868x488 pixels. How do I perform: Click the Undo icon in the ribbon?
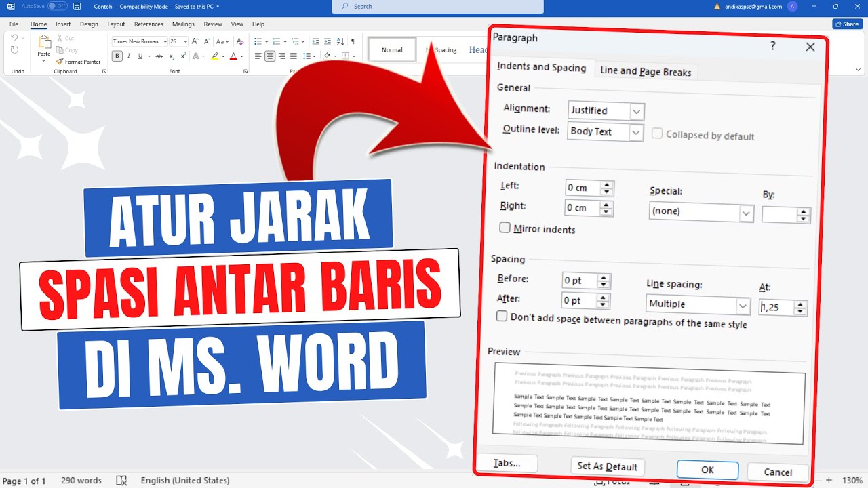coord(15,39)
